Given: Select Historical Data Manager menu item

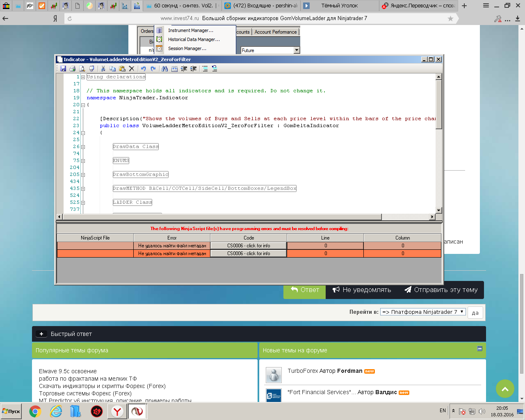Looking at the screenshot, I should coord(194,39).
